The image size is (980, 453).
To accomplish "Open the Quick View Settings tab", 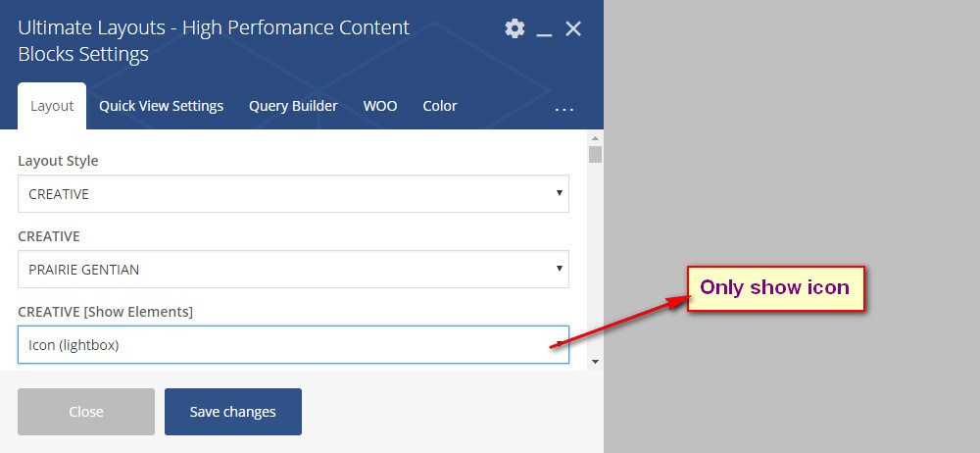I will point(161,106).
